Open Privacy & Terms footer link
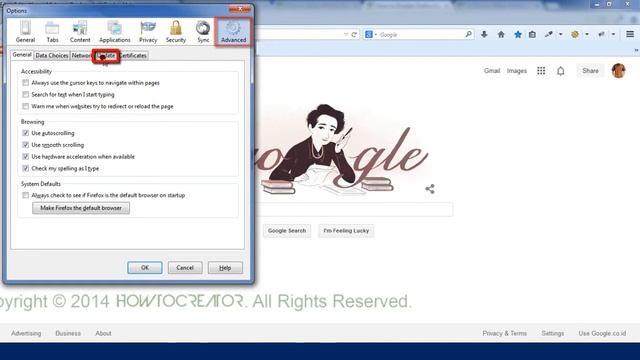This screenshot has height=360, width=640. (504, 333)
